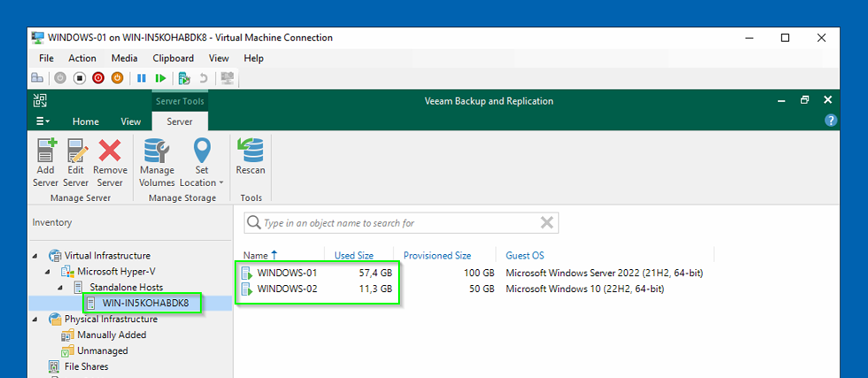Open the File menu of VM Connection
868x378 pixels.
(47, 58)
